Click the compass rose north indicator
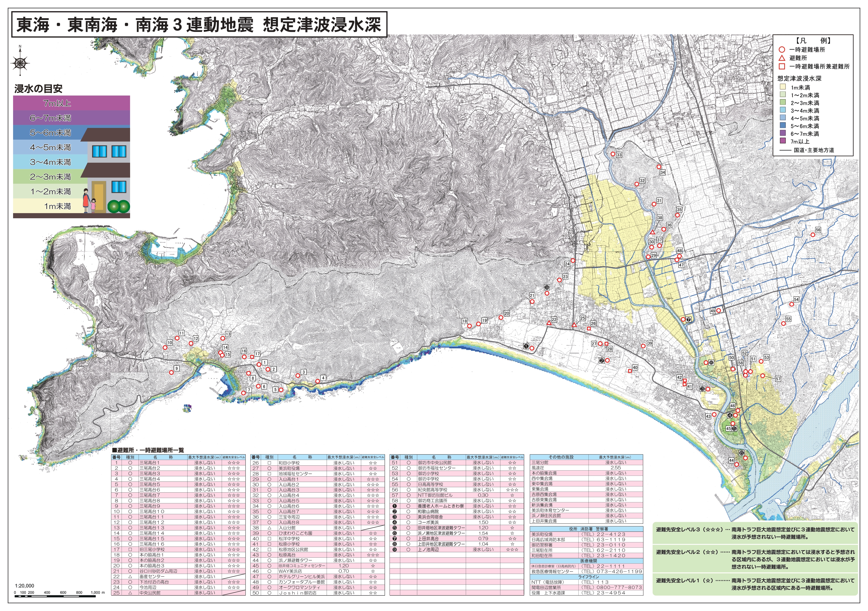 (20, 62)
